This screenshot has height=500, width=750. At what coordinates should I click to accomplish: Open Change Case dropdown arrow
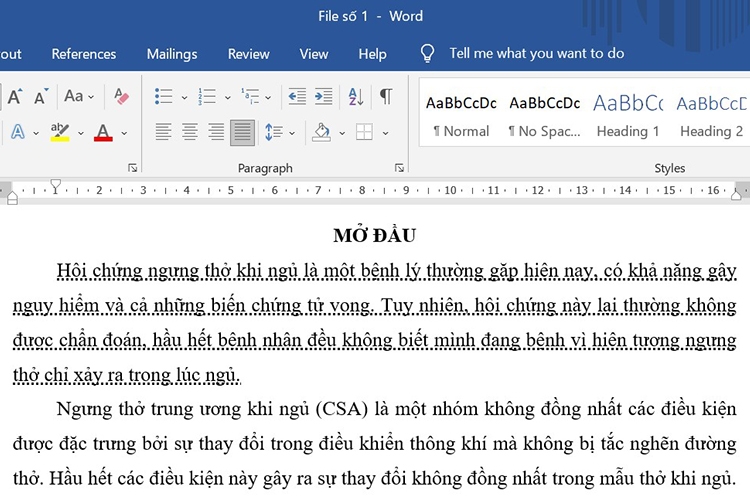coord(91,97)
